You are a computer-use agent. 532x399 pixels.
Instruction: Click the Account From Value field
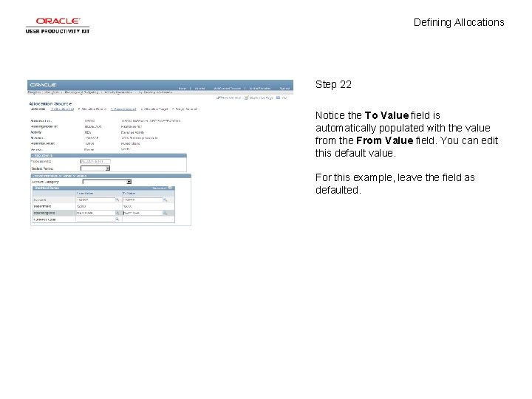pos(95,199)
